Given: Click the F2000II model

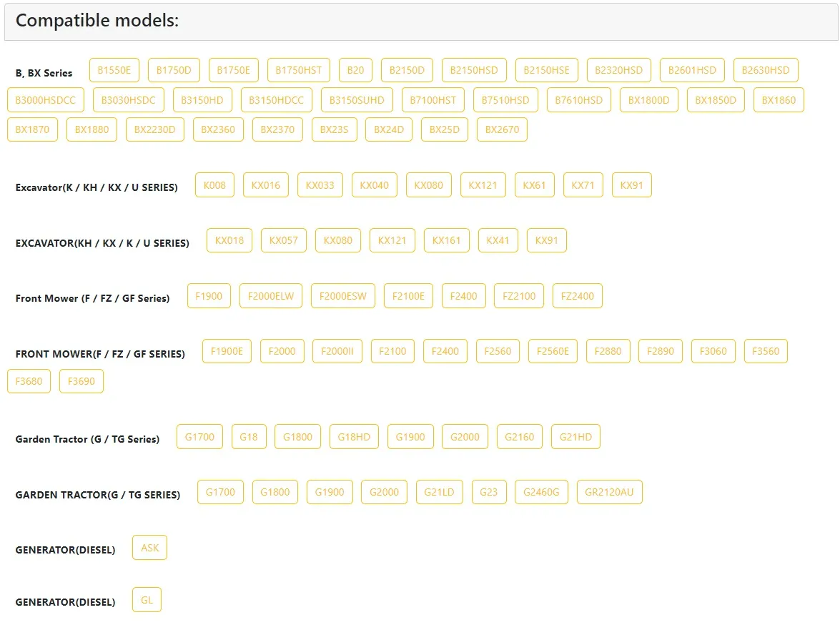Looking at the screenshot, I should (x=337, y=351).
